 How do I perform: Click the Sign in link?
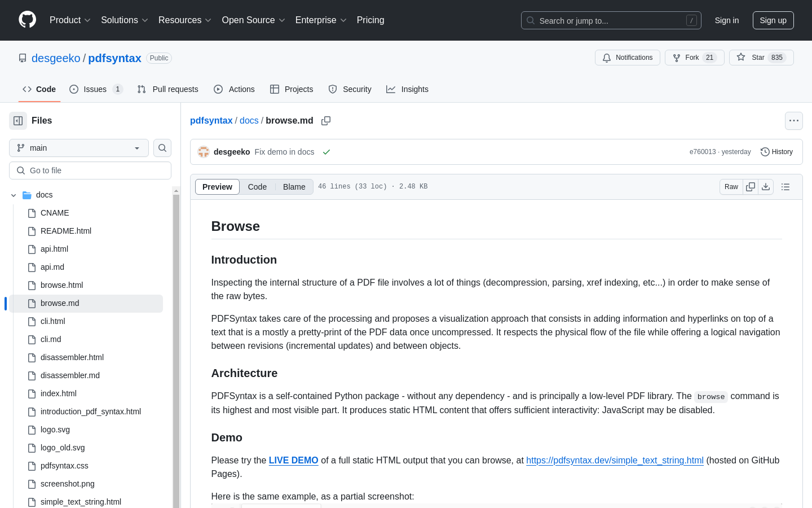pos(727,20)
